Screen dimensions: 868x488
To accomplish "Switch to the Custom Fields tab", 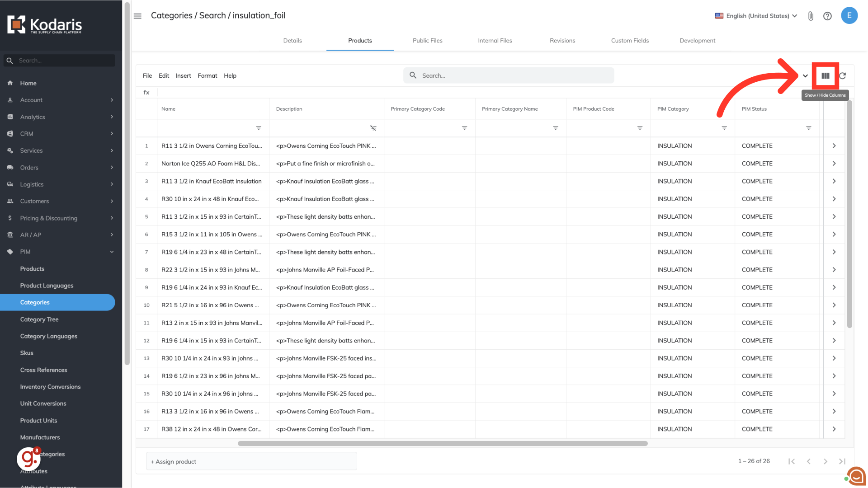I will [630, 41].
